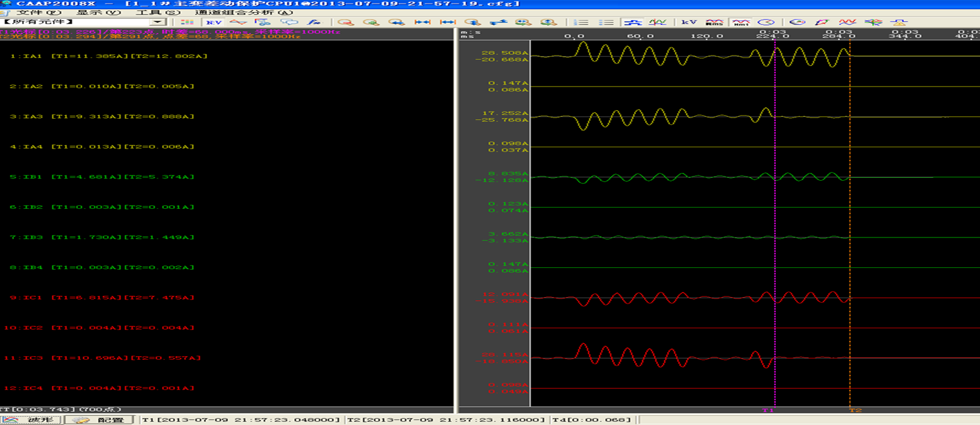Open the 显示(V) menu
The width and height of the screenshot is (980, 425).
98,12
